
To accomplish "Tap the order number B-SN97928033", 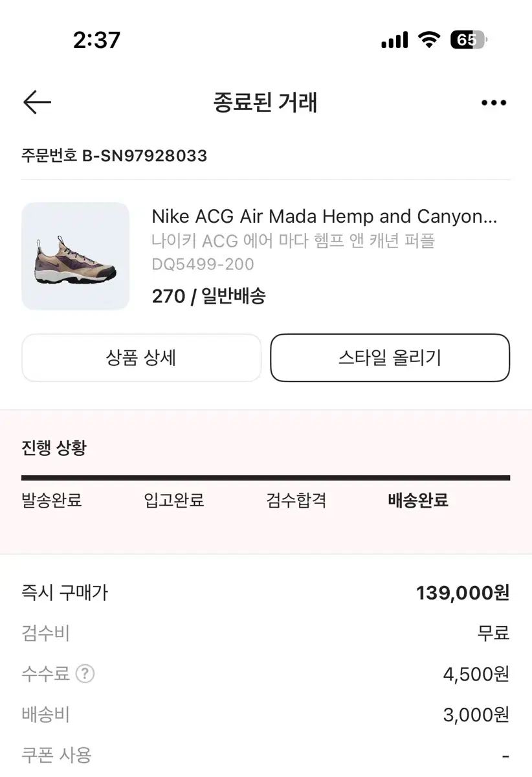I will 115,155.
